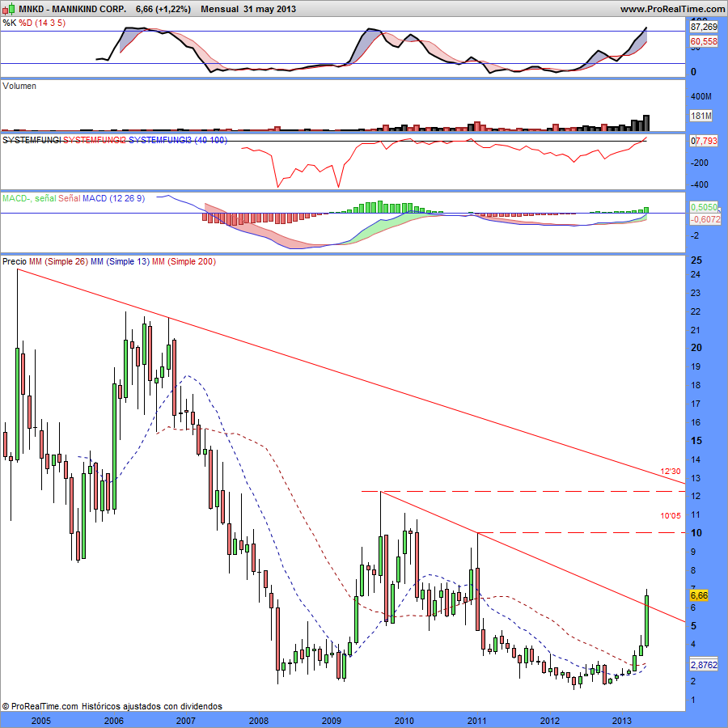728x728 pixels.
Task: Click the yellow 6,66 current price tag
Action: point(699,595)
